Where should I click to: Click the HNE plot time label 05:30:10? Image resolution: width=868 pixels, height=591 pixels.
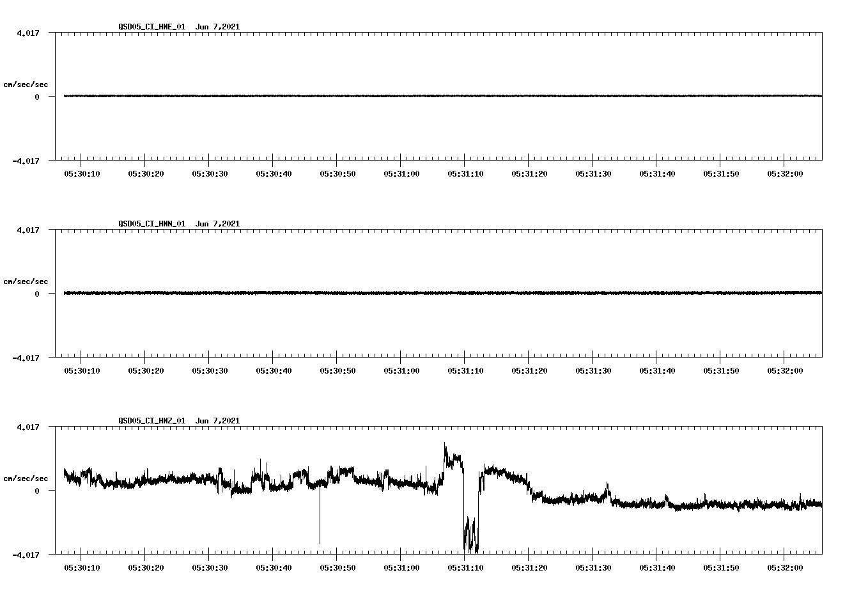(82, 174)
